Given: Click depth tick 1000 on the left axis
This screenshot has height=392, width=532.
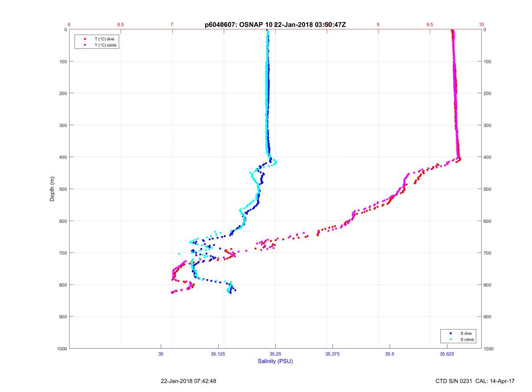Looking at the screenshot, I should [x=61, y=349].
